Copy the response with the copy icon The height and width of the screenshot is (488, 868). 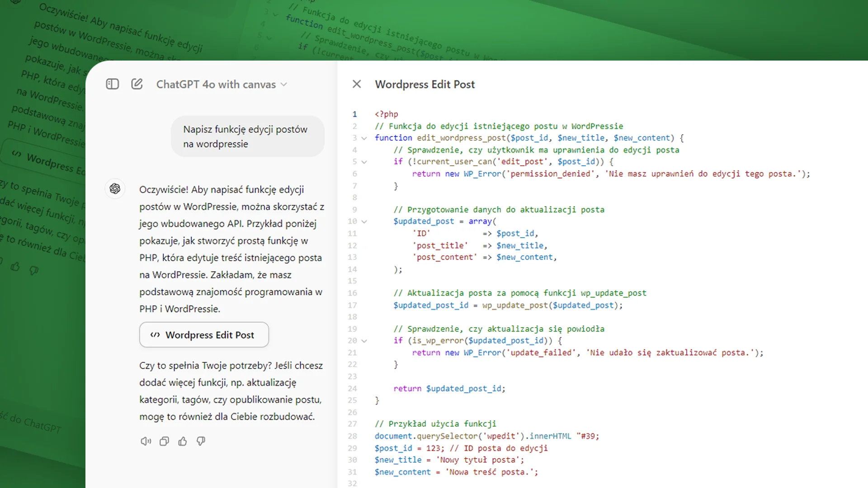click(164, 441)
